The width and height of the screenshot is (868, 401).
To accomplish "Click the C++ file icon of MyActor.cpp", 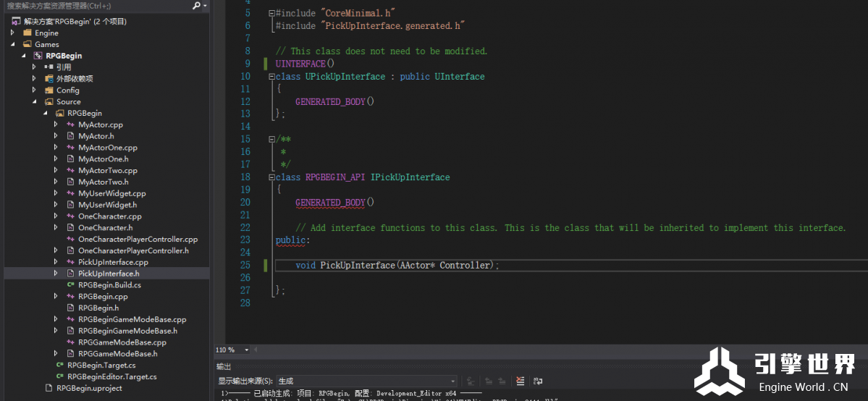I will pyautogui.click(x=70, y=124).
